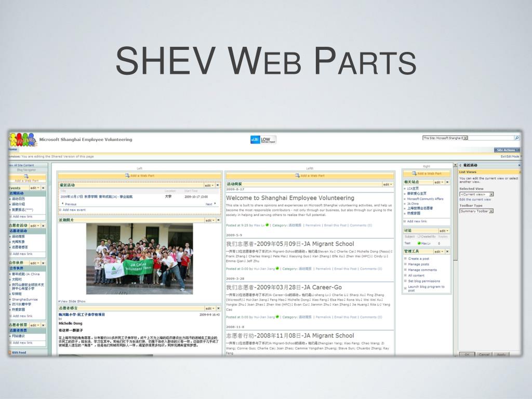The height and width of the screenshot is (399, 532).
Task: Open the JA China link in 相关站点
Action: click(x=413, y=204)
